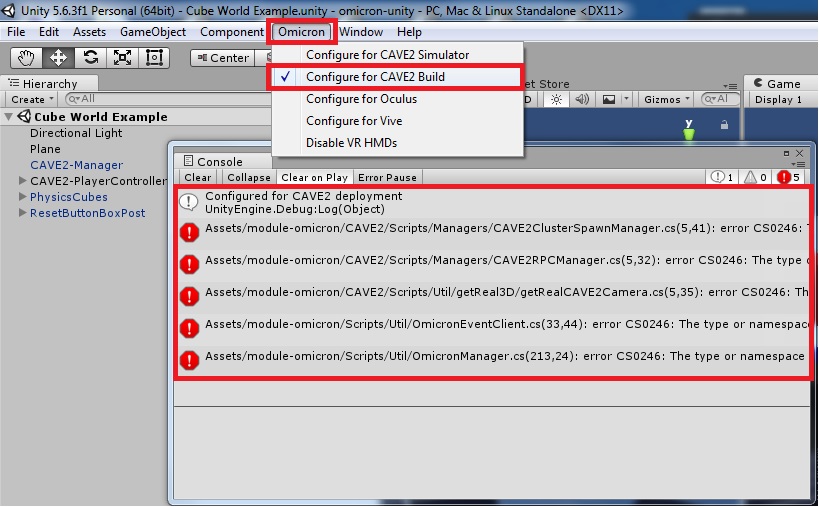Open the Edit menu
The height and width of the screenshot is (507, 819).
[49, 32]
